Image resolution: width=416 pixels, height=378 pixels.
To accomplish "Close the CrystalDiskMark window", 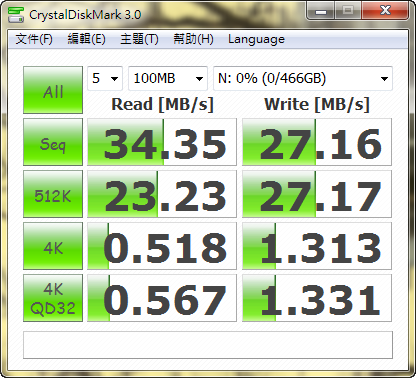I will pos(385,11).
